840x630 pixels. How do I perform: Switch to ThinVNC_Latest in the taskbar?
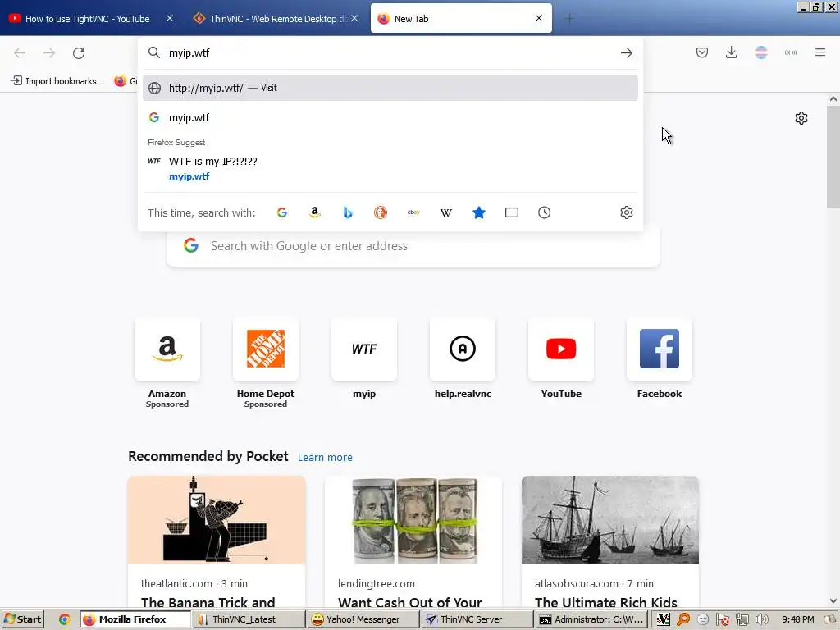(x=249, y=619)
